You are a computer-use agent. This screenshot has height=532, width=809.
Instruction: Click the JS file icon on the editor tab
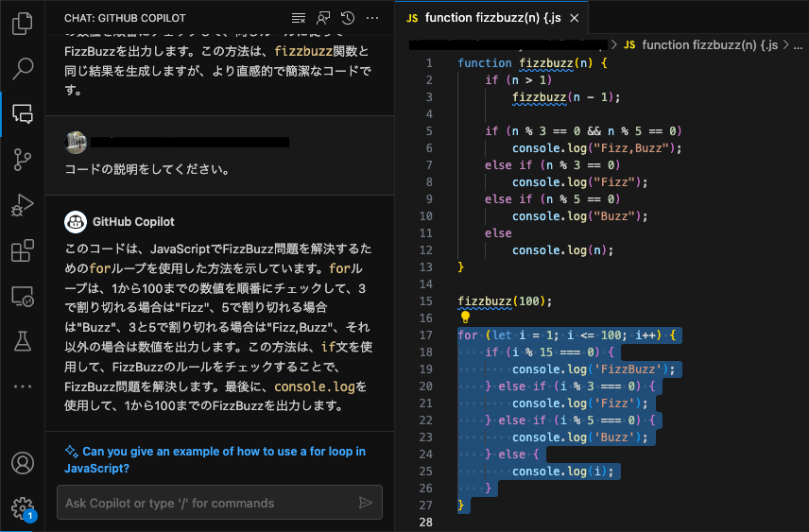412,18
